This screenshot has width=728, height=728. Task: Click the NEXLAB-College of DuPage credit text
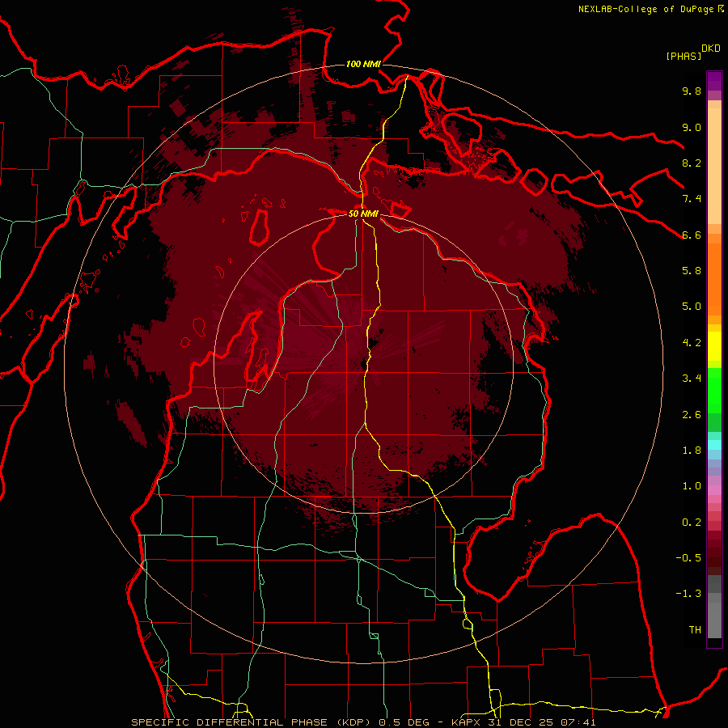645,9
